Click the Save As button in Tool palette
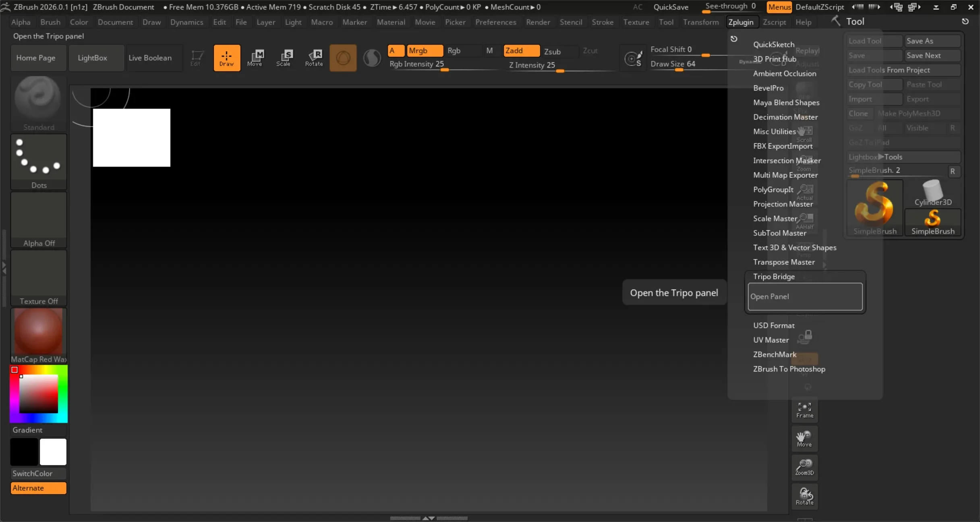 pos(933,41)
